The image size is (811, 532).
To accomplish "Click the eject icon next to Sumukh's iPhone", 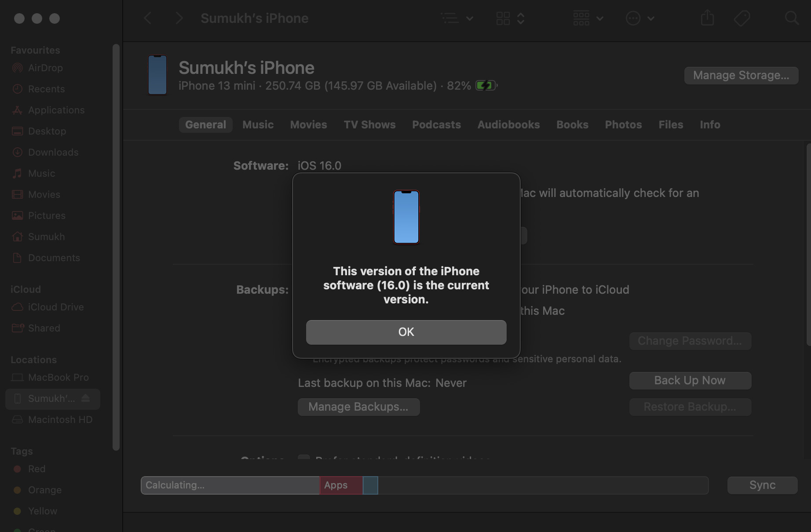I will (86, 398).
